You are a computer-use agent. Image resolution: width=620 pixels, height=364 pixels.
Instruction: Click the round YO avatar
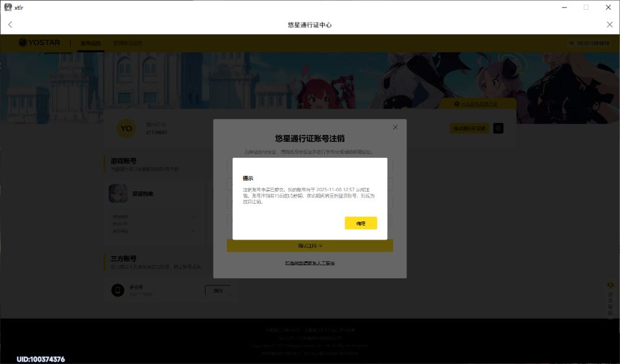[x=126, y=128]
